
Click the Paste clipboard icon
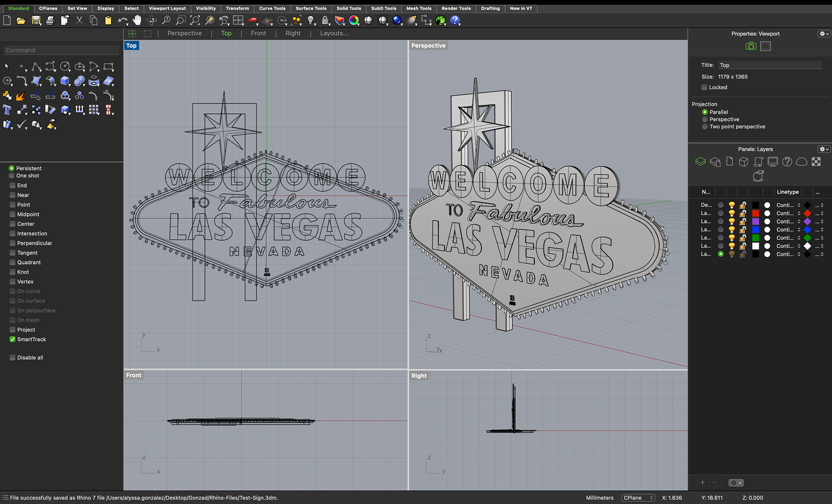coord(108,20)
